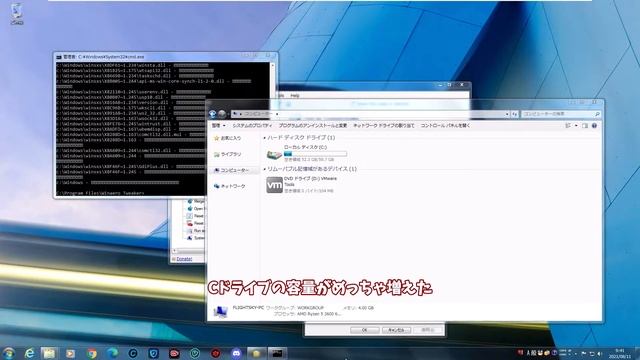Open Windows Media Player taskbar icon
Viewport: 640px width, 360px height.
(x=71, y=353)
